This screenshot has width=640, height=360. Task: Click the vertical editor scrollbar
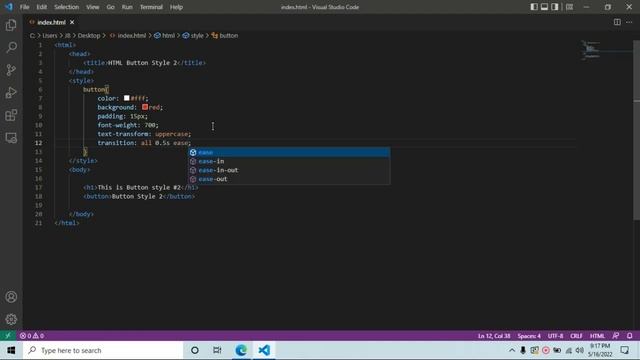(x=636, y=131)
